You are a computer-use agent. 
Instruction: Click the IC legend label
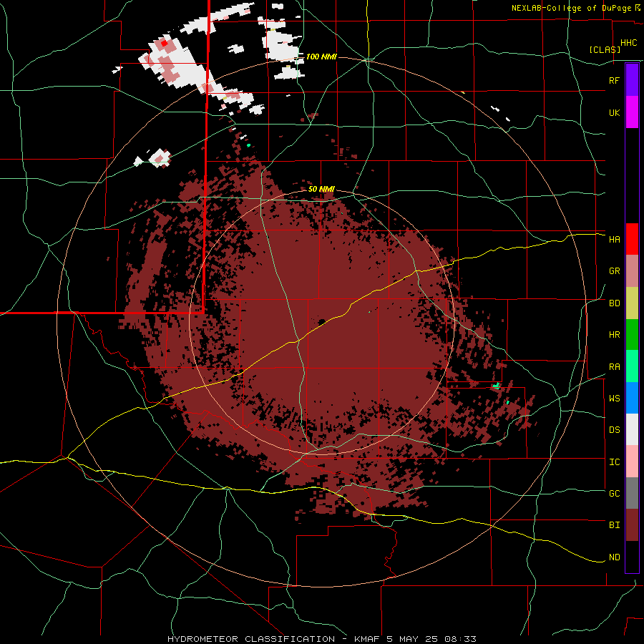[x=614, y=462]
